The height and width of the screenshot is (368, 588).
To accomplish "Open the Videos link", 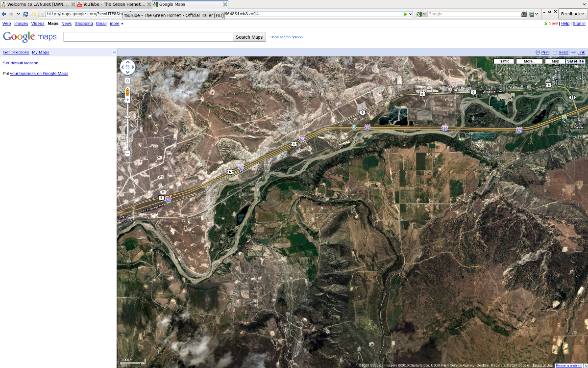I will [38, 24].
